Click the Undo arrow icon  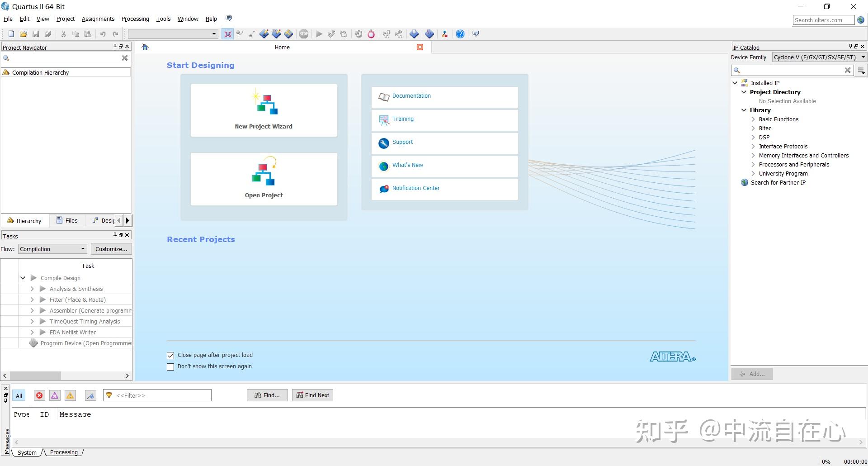click(103, 34)
